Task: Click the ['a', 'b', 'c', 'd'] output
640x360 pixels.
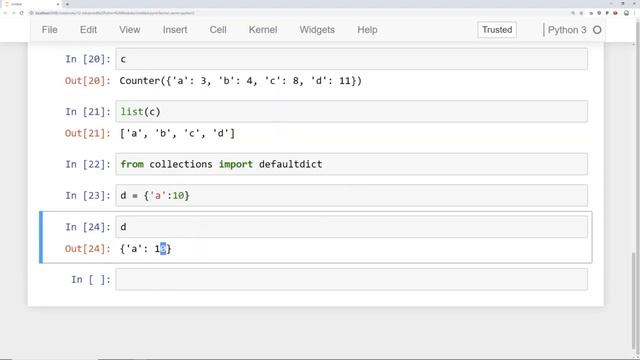Action: coord(177,133)
